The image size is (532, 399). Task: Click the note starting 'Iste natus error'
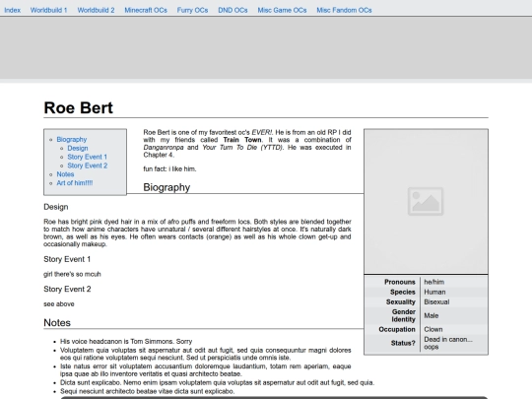click(206, 370)
